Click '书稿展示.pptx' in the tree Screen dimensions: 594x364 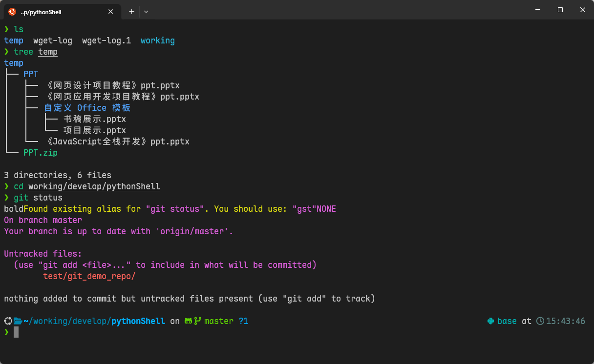94,119
